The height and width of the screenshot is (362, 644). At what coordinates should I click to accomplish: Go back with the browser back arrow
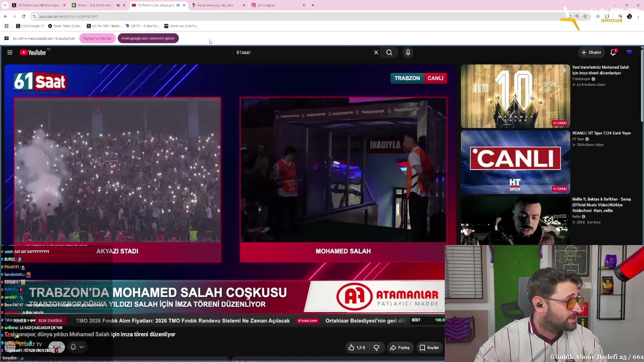[6, 17]
